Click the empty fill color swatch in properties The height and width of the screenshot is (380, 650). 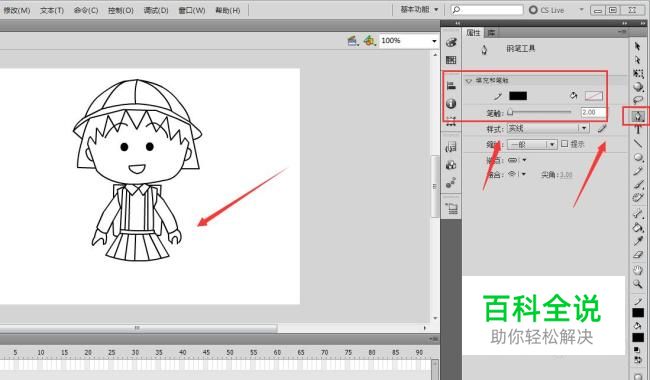point(594,96)
